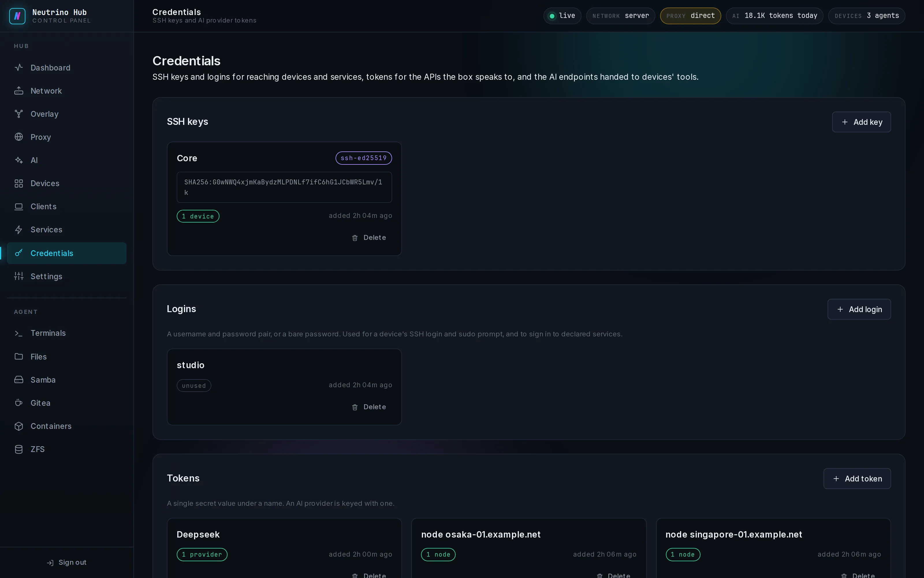This screenshot has height=578, width=924.
Task: Click the plus icon in Add token
Action: pyautogui.click(x=836, y=479)
